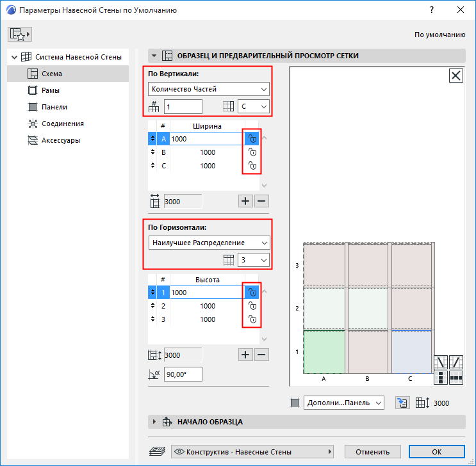Screen dimensions: 476x466
Task: Click the reorder arrows of column B row
Action: coord(152,152)
